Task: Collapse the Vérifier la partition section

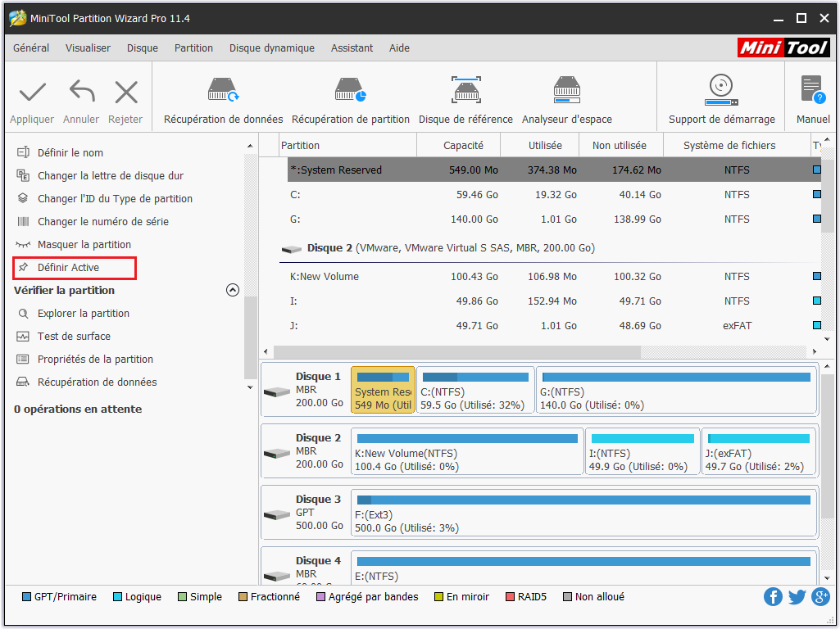Action: 233,290
